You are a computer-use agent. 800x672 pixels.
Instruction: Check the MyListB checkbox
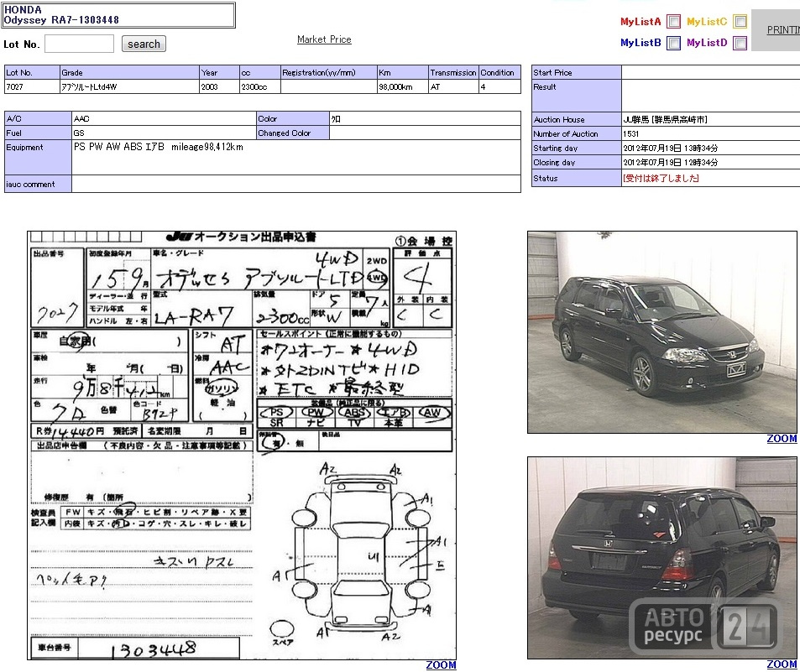coord(673,43)
